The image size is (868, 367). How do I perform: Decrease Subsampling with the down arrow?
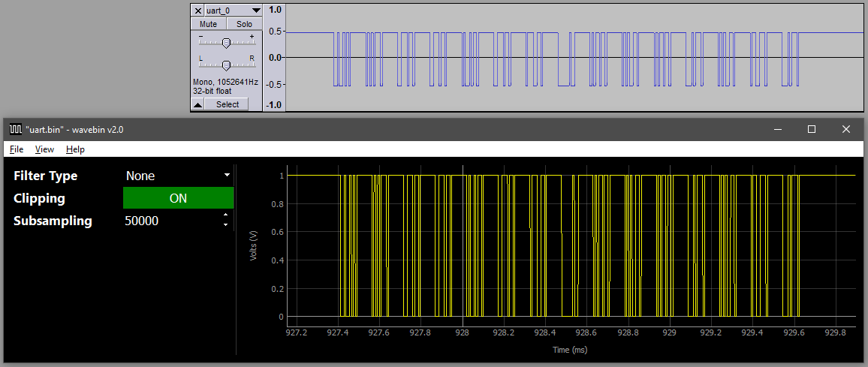point(227,225)
